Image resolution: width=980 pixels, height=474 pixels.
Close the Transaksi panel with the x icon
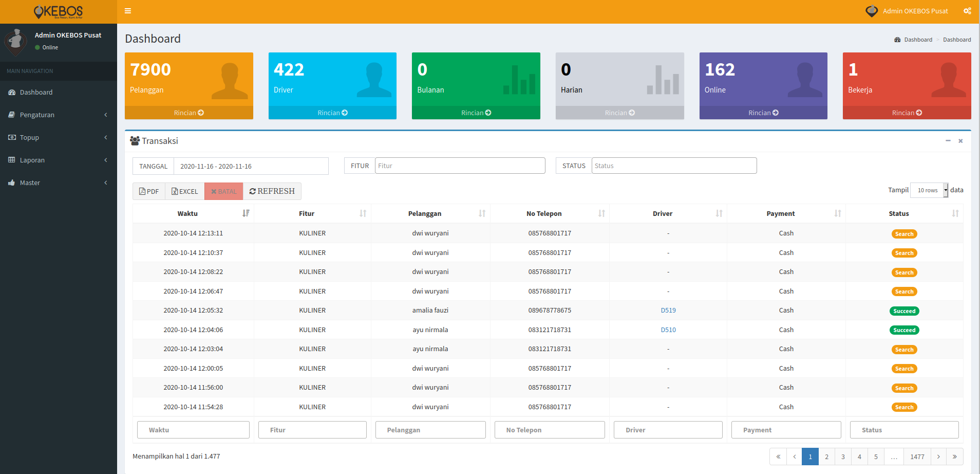tap(960, 141)
